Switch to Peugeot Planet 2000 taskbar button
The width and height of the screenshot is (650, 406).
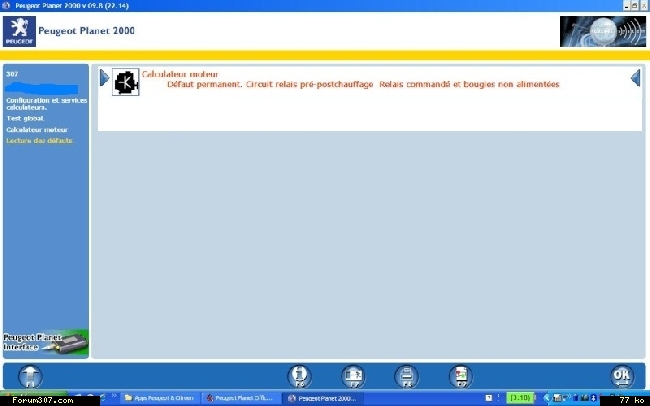tap(323, 398)
